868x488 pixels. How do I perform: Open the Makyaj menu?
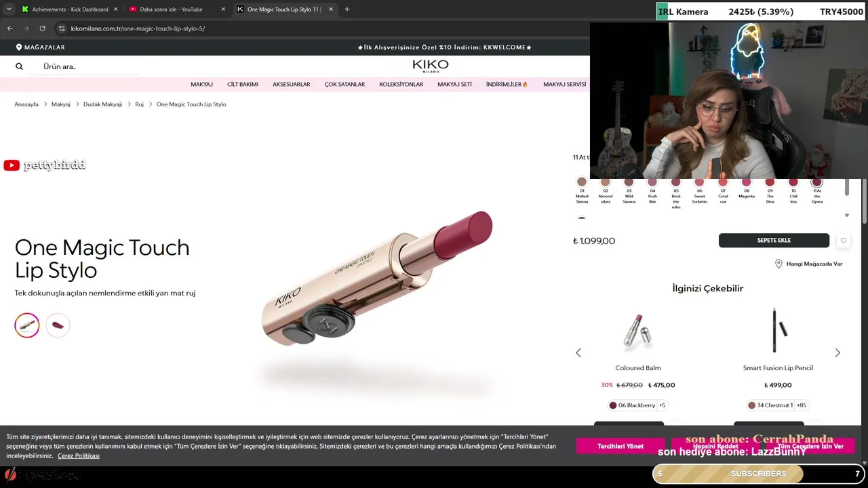[201, 85]
